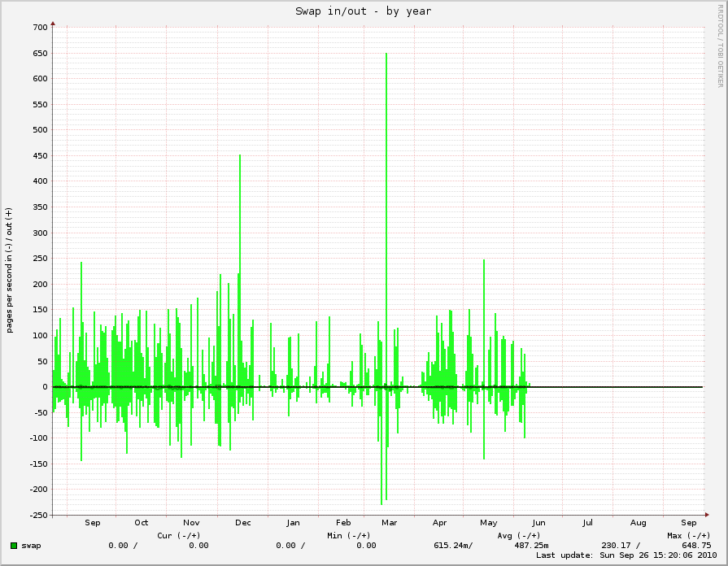Click the positive "50" y-axis label

[x=43, y=361]
